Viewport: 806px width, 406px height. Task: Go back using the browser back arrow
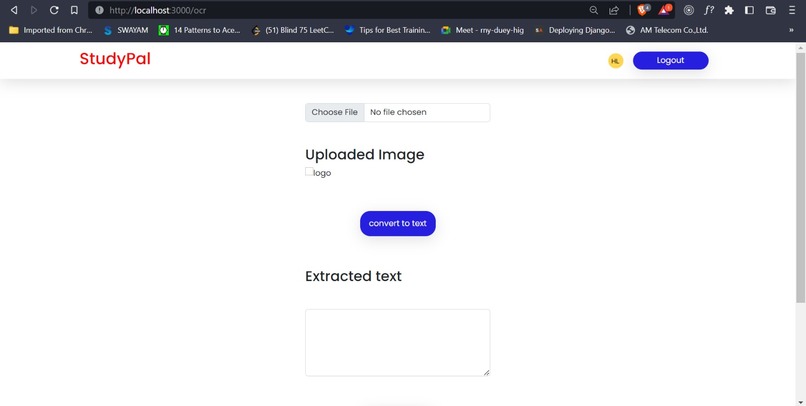(x=14, y=10)
